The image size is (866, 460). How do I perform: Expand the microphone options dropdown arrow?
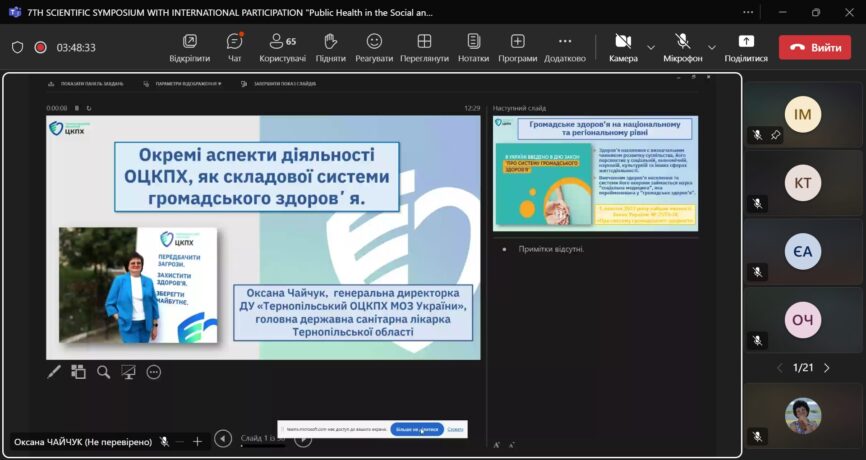coord(712,47)
